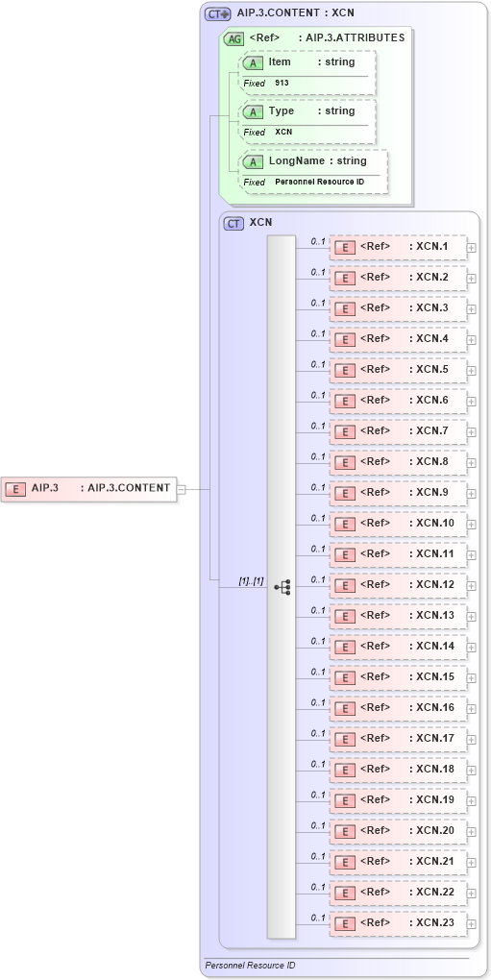
Task: Click the E icon of XCN.1
Action: click(x=346, y=248)
